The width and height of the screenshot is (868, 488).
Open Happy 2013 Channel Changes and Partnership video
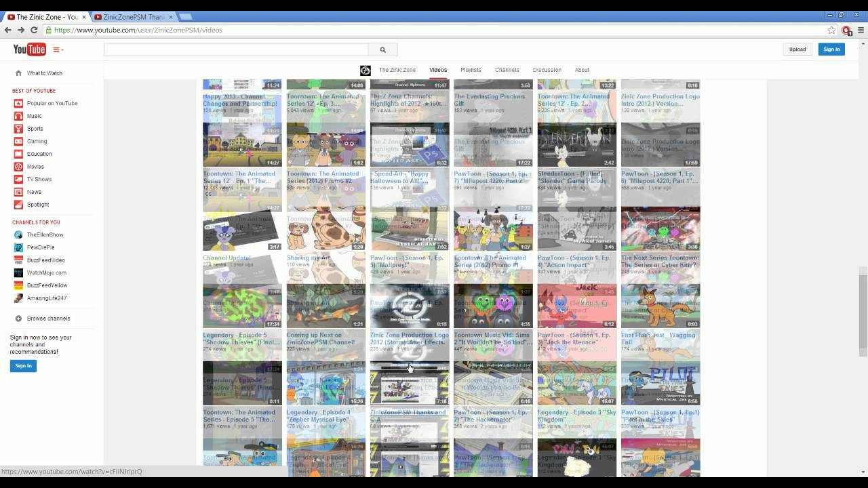240,100
